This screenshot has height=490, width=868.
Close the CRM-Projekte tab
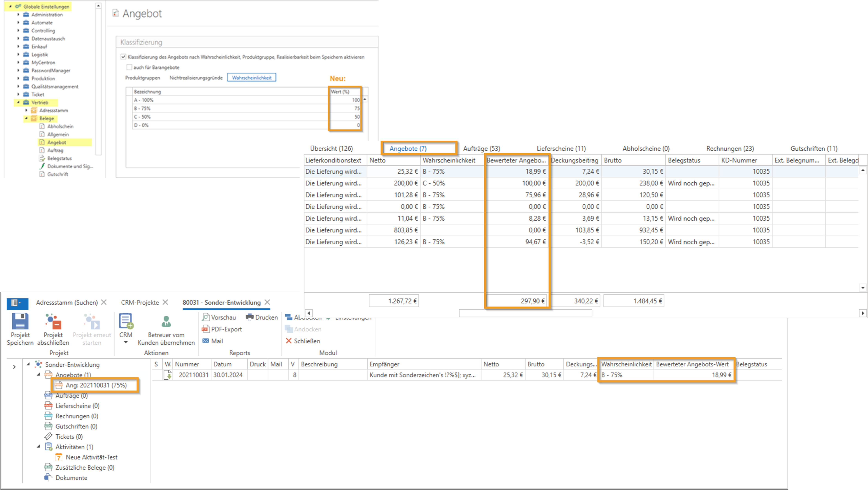(x=165, y=302)
